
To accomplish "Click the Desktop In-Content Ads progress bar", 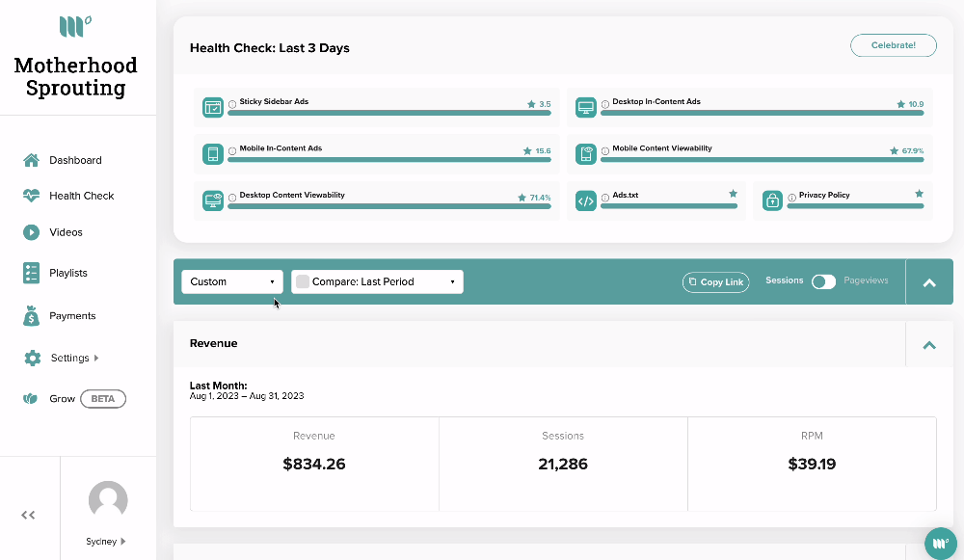I will tap(763, 113).
